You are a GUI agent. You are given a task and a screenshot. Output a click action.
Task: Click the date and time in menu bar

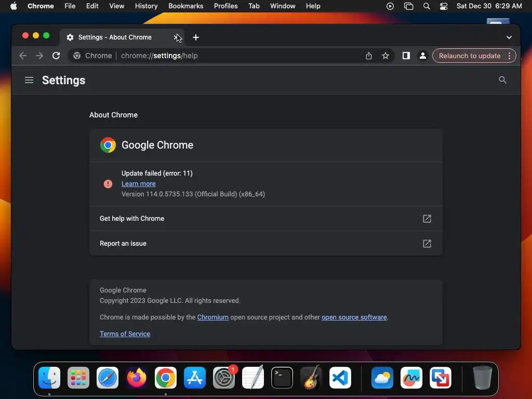pyautogui.click(x=489, y=6)
